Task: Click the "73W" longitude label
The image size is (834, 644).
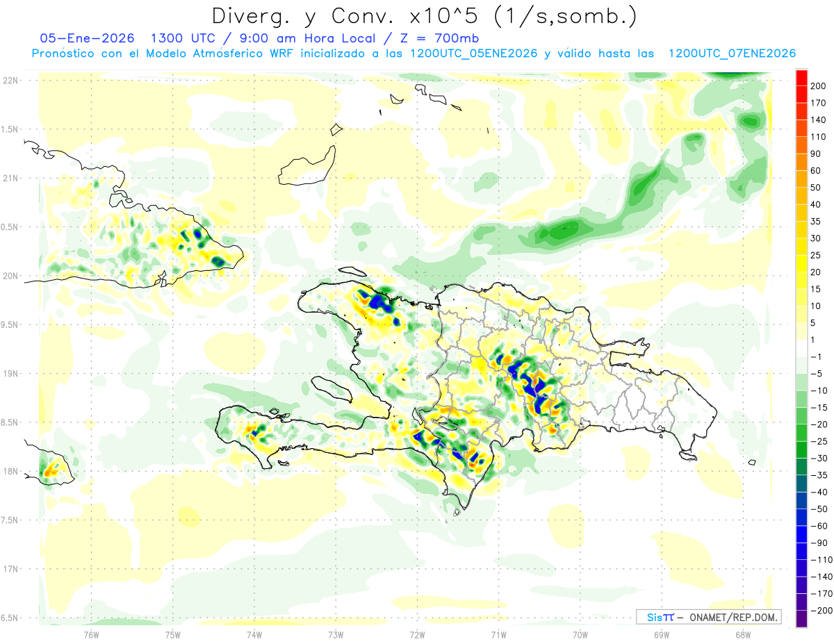Action: pos(336,634)
